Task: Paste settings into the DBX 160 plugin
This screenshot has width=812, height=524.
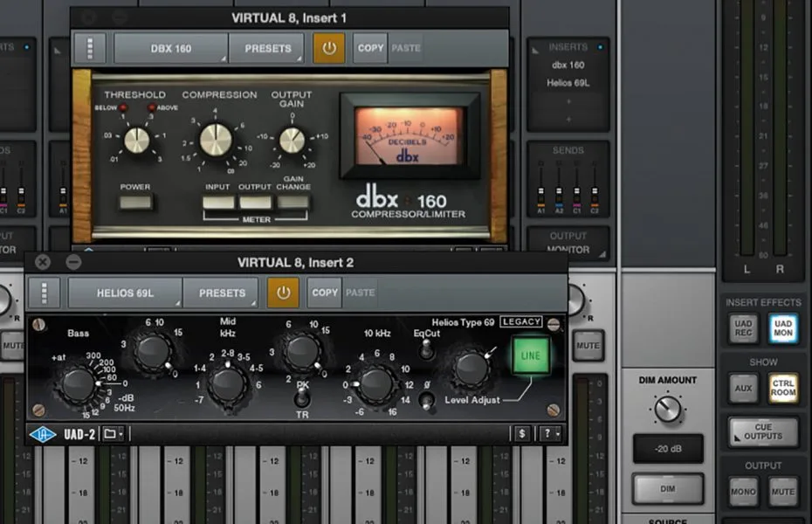Action: [406, 48]
